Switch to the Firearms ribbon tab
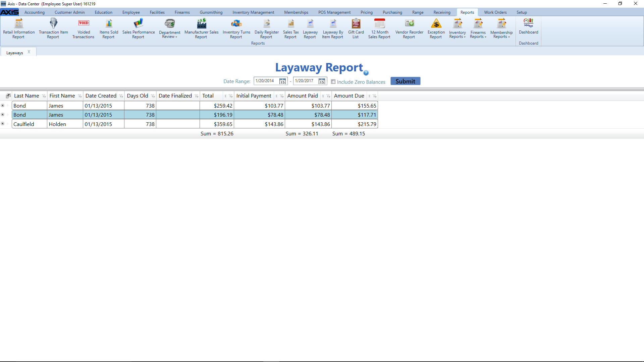 pyautogui.click(x=182, y=12)
